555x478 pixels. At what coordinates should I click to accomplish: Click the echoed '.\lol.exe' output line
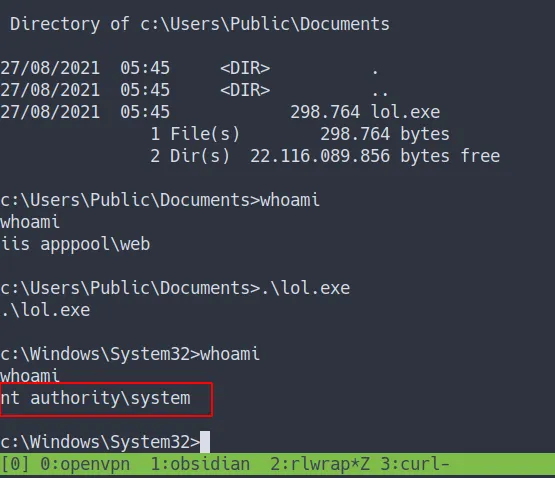point(45,310)
